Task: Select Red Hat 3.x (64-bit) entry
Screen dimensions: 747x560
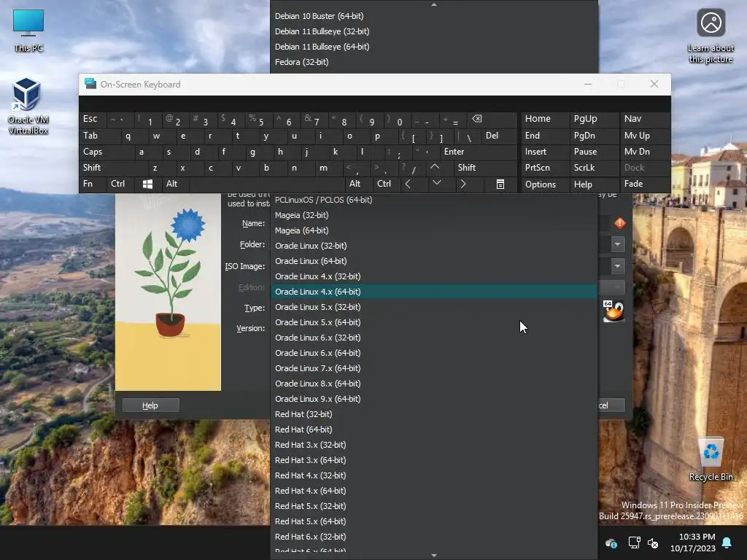Action: [x=433, y=460]
